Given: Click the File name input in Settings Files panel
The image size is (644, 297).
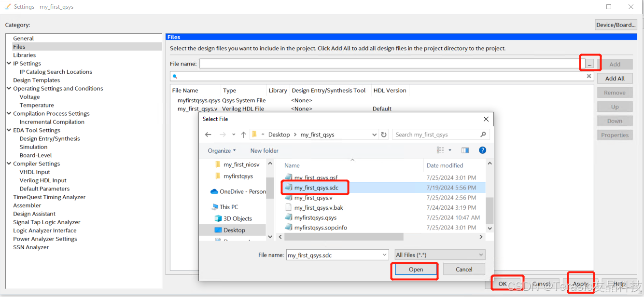Looking at the screenshot, I should point(389,64).
